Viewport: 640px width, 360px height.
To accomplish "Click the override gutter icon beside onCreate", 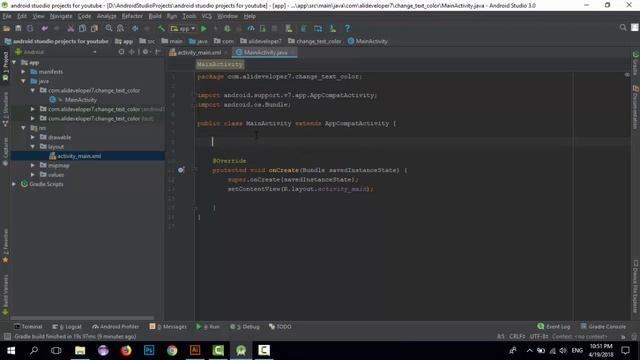I will click(x=181, y=170).
